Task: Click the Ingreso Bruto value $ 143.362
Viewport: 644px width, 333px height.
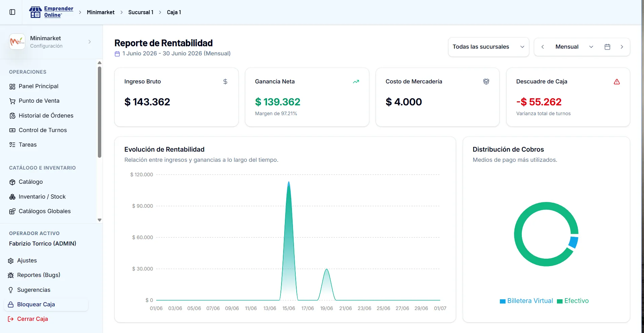Action: coord(147,102)
